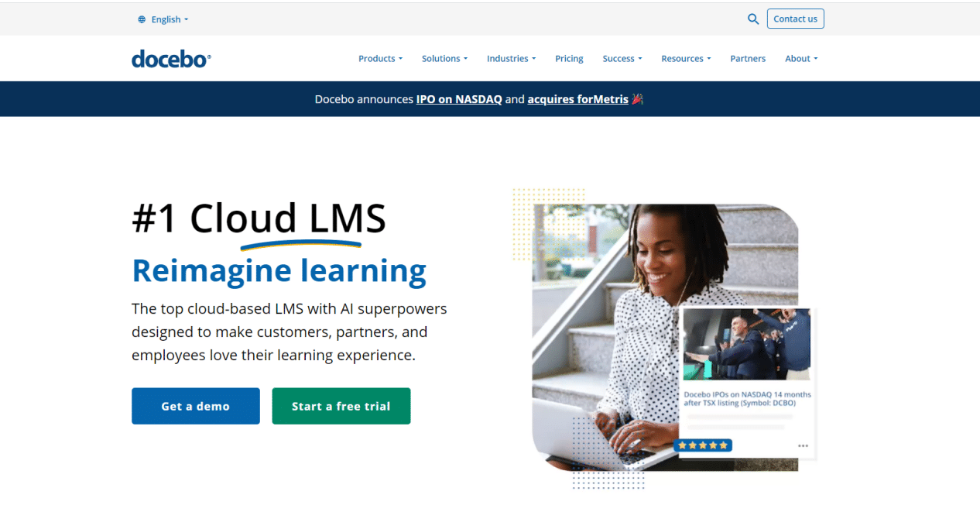Screen dimensions: 980x519
Task: Follow the IPO on NASDAQ link
Action: point(459,99)
